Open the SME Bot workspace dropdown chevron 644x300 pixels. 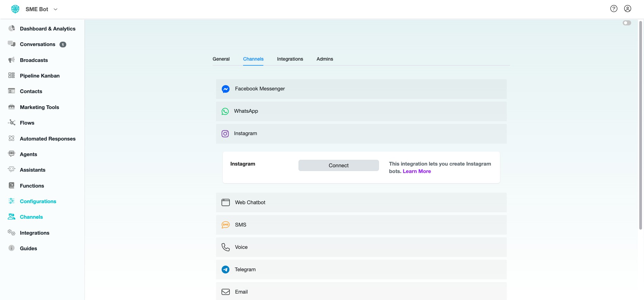coord(56,9)
